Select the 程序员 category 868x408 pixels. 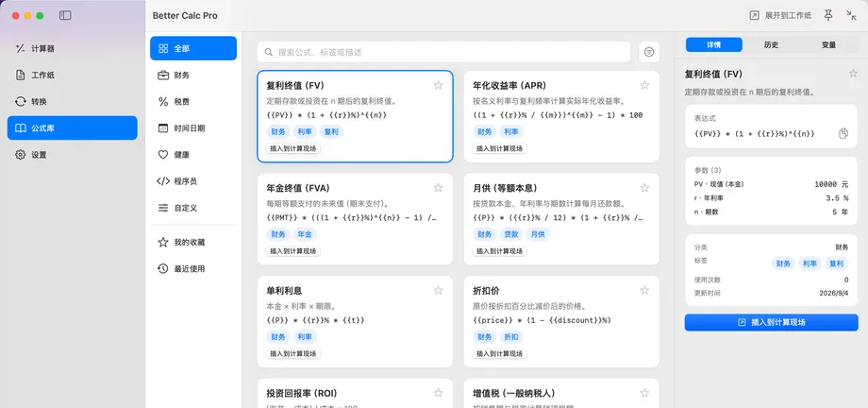(193, 181)
